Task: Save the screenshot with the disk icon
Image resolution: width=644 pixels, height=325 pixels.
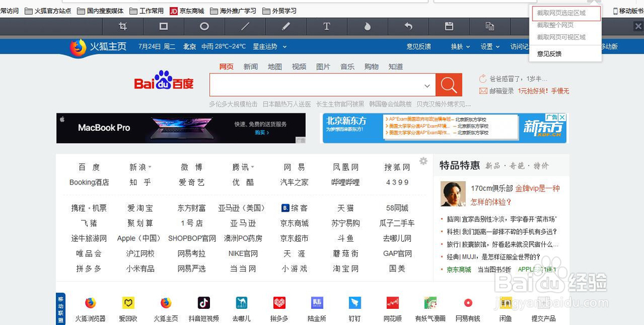Action: coord(449,26)
